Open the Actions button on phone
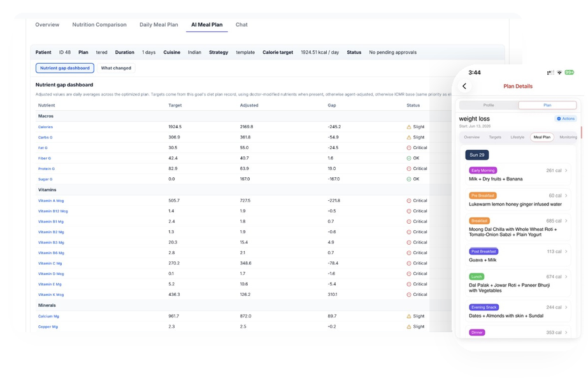This screenshot has width=588, height=380. (x=566, y=119)
